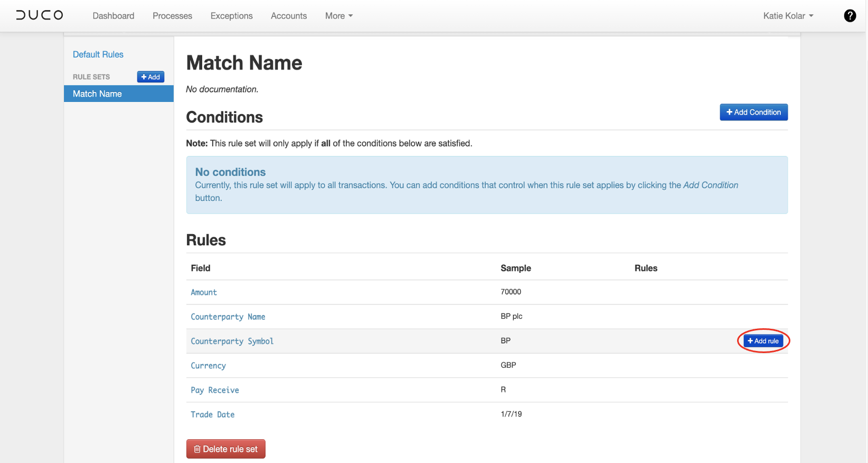
Task: Click the sample value 70000
Action: [511, 292]
